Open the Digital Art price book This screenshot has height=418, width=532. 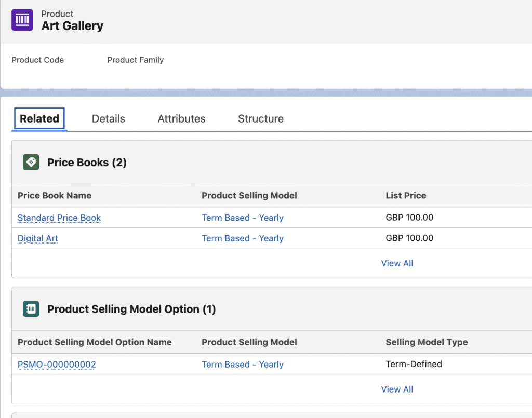tap(38, 238)
